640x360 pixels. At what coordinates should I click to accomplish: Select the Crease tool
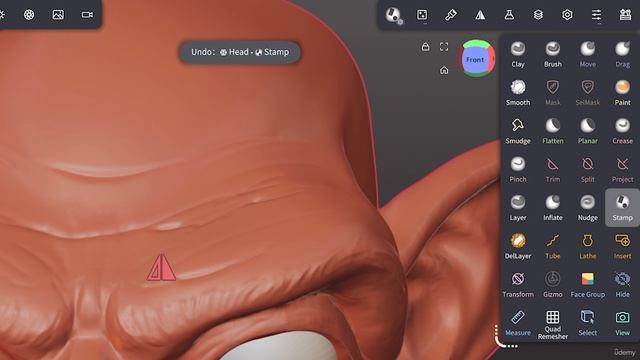click(622, 131)
